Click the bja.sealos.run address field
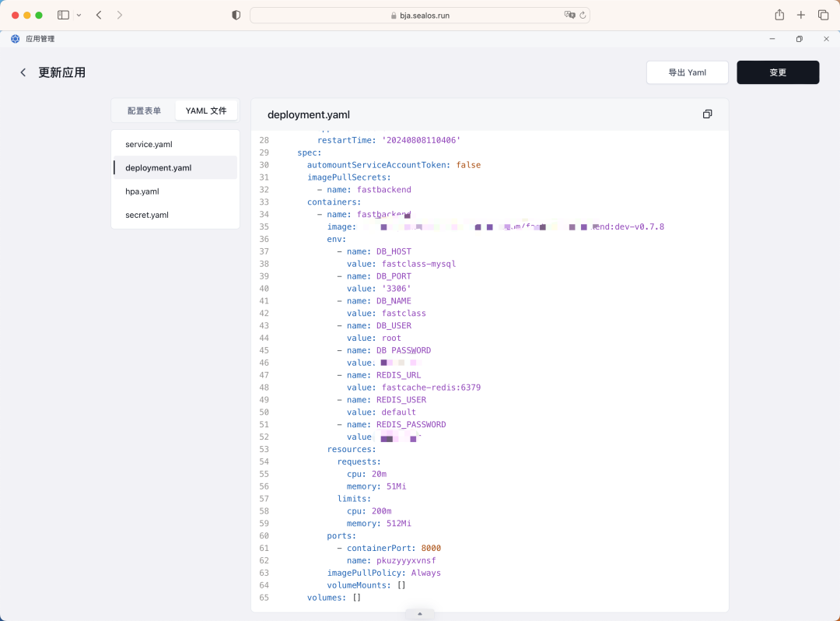 [420, 15]
